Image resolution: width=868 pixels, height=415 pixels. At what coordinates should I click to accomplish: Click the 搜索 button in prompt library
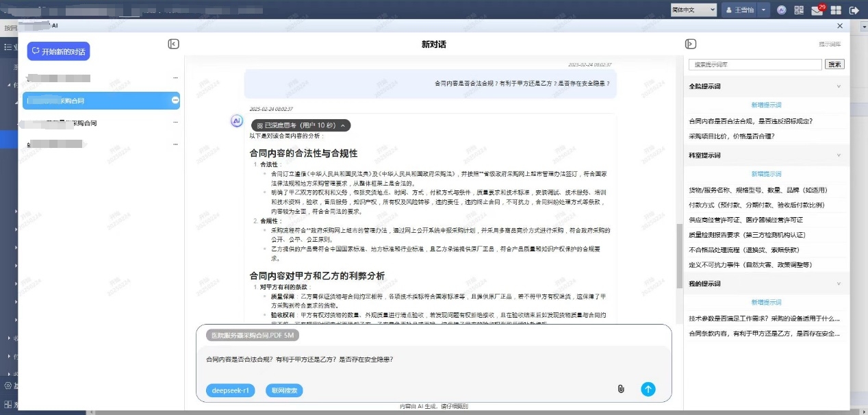(x=835, y=64)
